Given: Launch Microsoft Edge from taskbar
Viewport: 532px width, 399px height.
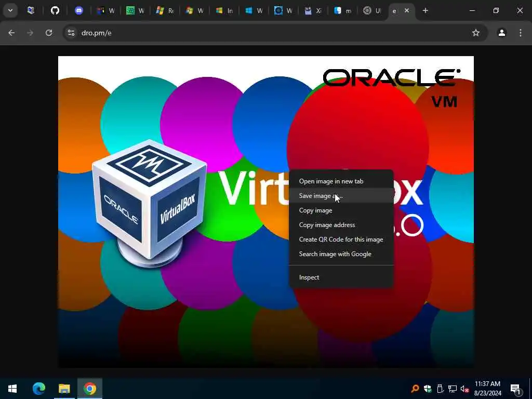Looking at the screenshot, I should [x=38, y=389].
